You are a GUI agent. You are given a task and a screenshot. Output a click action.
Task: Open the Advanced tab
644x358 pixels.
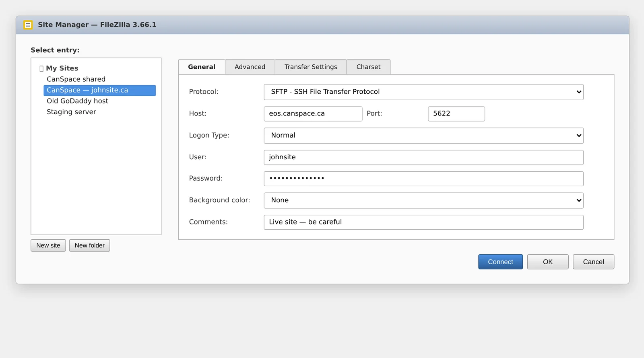pyautogui.click(x=250, y=67)
